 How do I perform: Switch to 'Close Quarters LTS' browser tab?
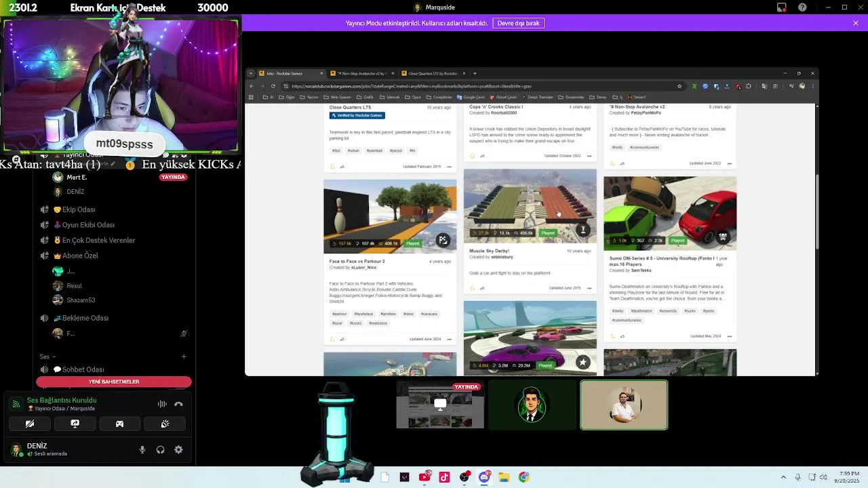[x=434, y=73]
